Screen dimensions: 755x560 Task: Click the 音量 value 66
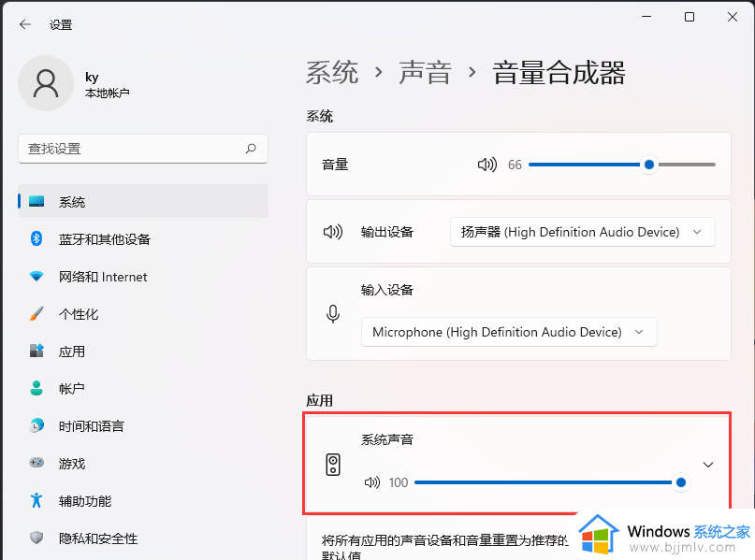click(x=515, y=165)
